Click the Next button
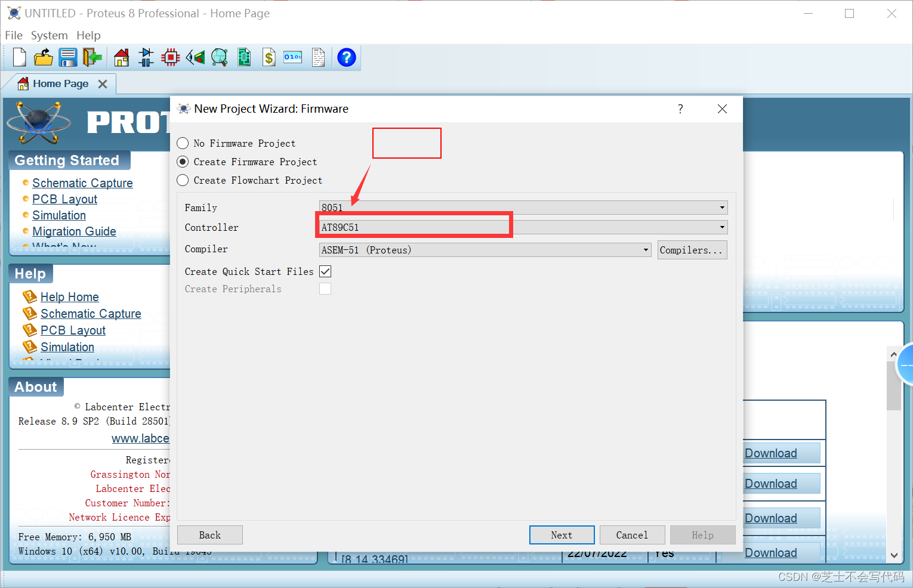Image resolution: width=913 pixels, height=588 pixels. point(562,535)
